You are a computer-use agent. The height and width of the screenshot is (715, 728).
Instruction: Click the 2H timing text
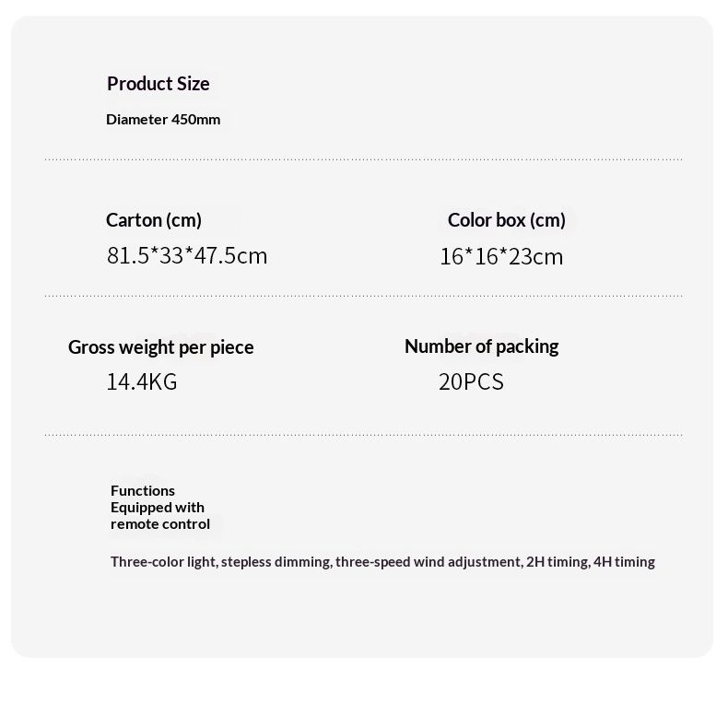557,561
